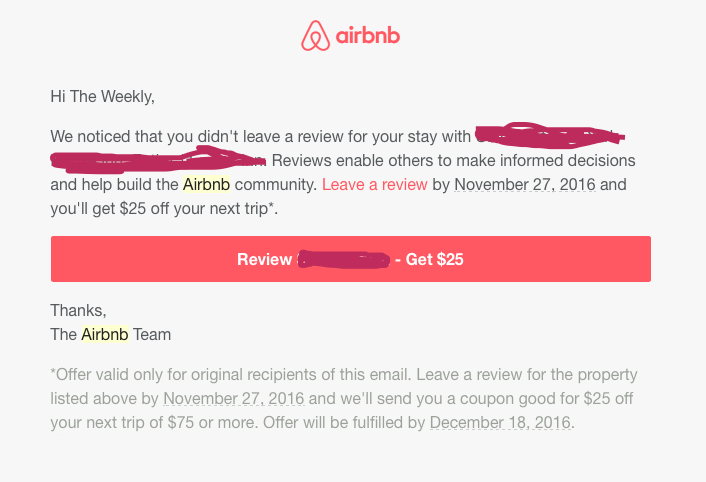
Task: Open the "Leave a review" link
Action: (x=375, y=184)
